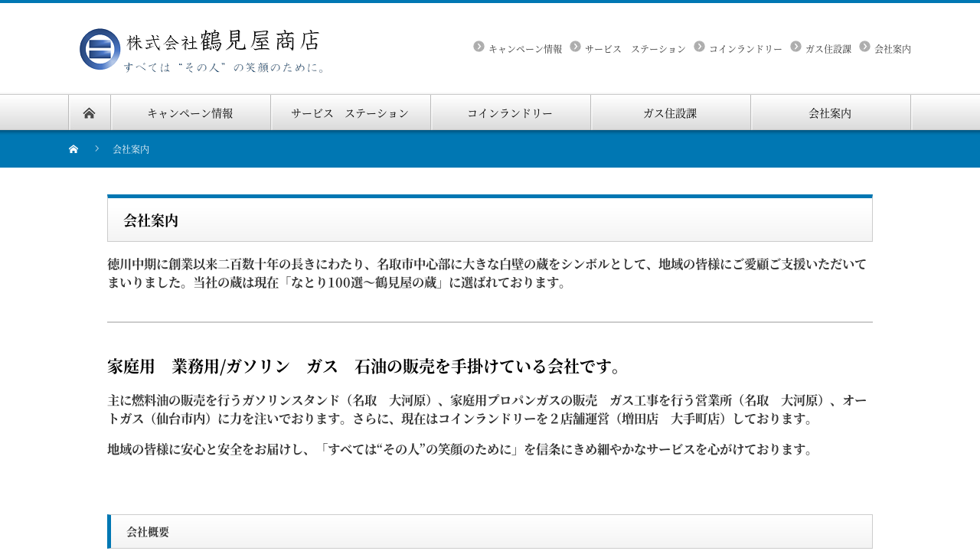Follow the top header 会社案内 text link

click(x=893, y=49)
